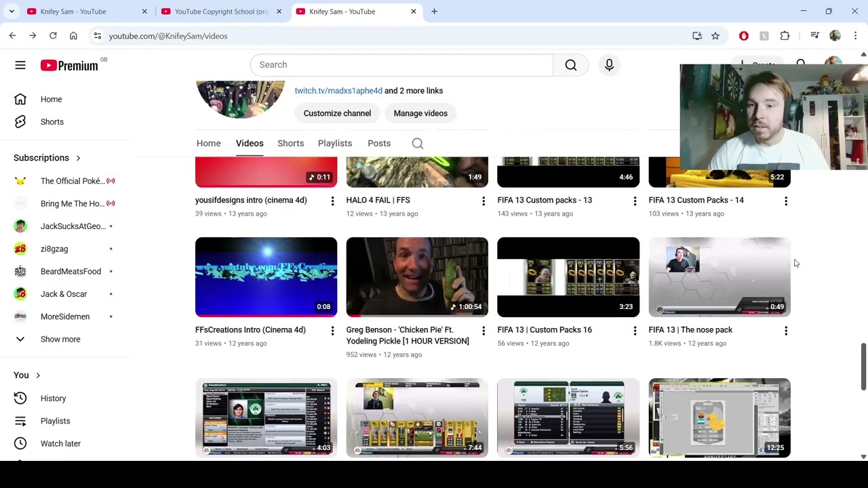The width and height of the screenshot is (868, 488).
Task: Play the 4:03 duration video thumbnail
Action: (266, 418)
